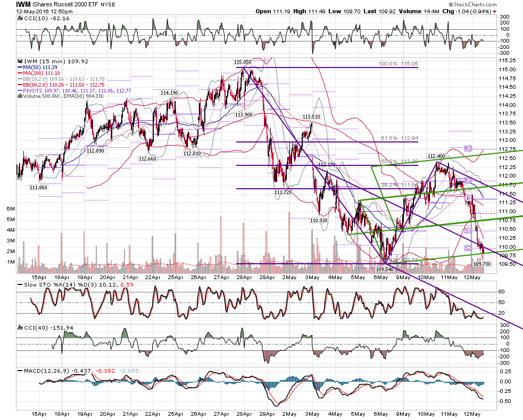Click the volume bars icon in the legend

[20, 96]
